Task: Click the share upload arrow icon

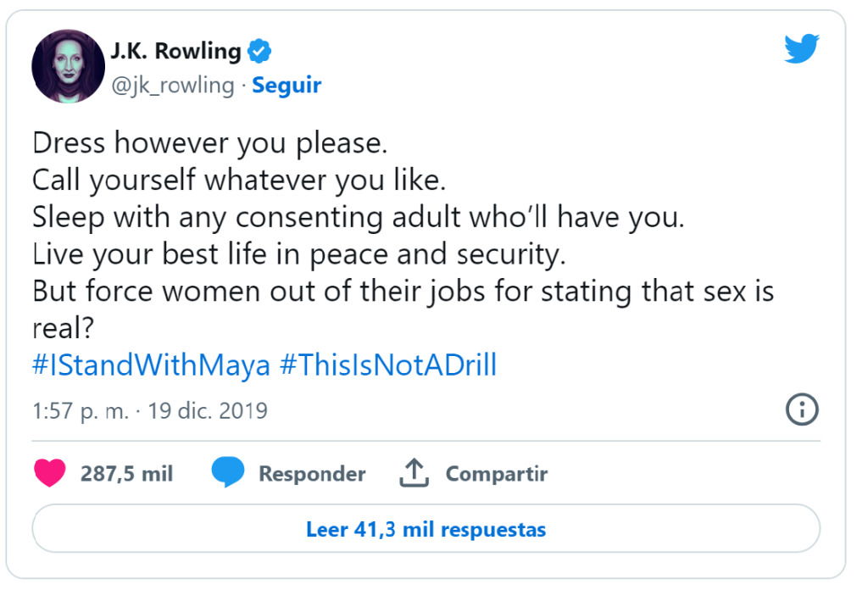Action: [414, 473]
